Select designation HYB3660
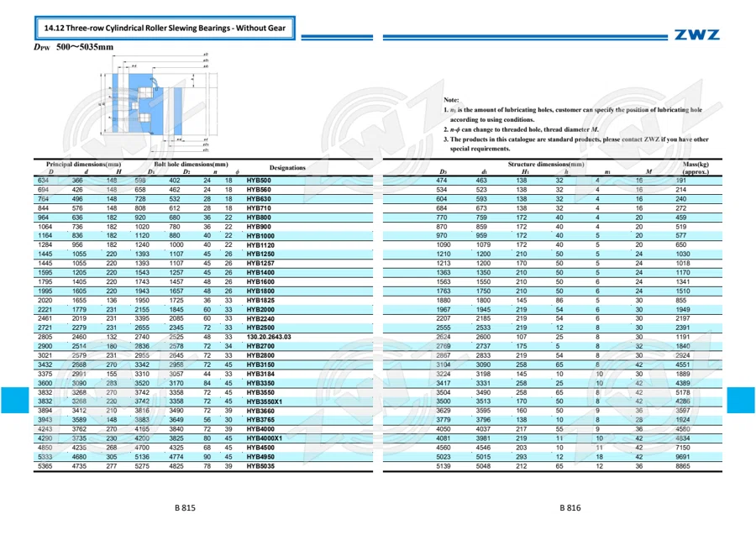 [260, 412]
